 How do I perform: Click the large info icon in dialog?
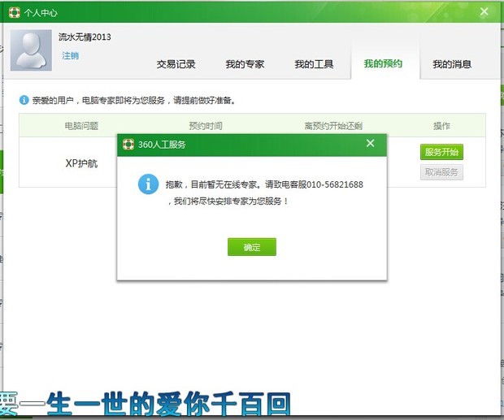click(148, 184)
